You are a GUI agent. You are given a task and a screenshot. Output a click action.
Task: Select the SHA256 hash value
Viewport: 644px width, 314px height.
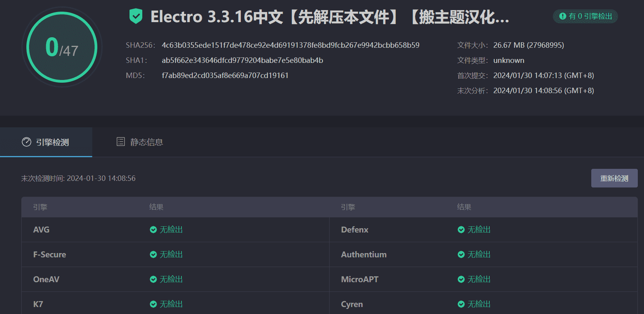coord(290,45)
